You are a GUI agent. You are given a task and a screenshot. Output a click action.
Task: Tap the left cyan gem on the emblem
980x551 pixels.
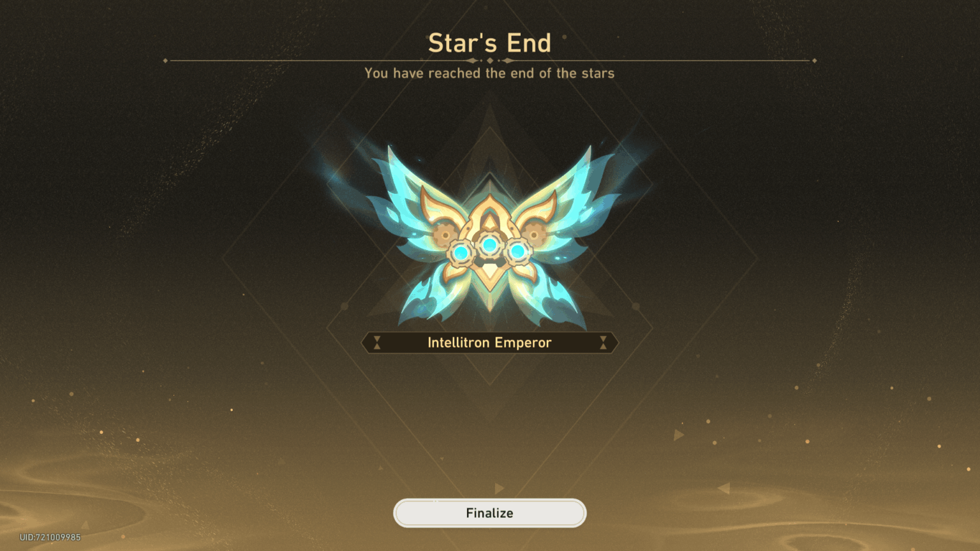pyautogui.click(x=461, y=253)
